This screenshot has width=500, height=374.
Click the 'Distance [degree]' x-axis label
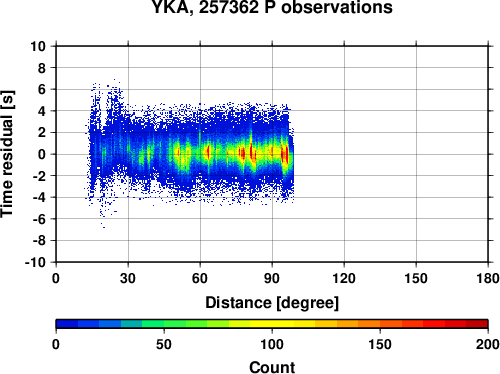pos(272,303)
